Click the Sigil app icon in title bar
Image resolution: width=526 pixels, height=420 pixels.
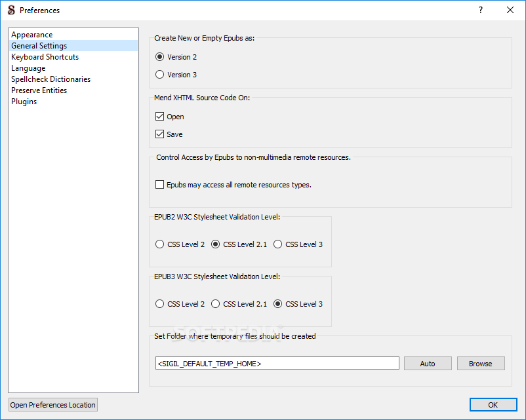click(10, 10)
